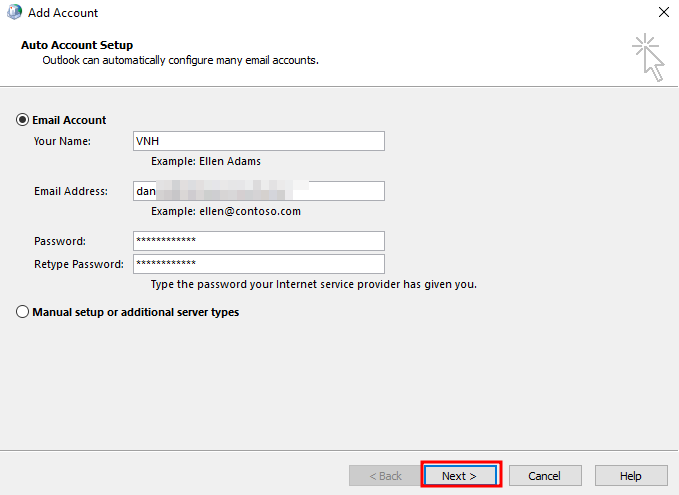Click the sparkle cursor icon in the header
This screenshot has height=495, width=679.
click(x=648, y=56)
